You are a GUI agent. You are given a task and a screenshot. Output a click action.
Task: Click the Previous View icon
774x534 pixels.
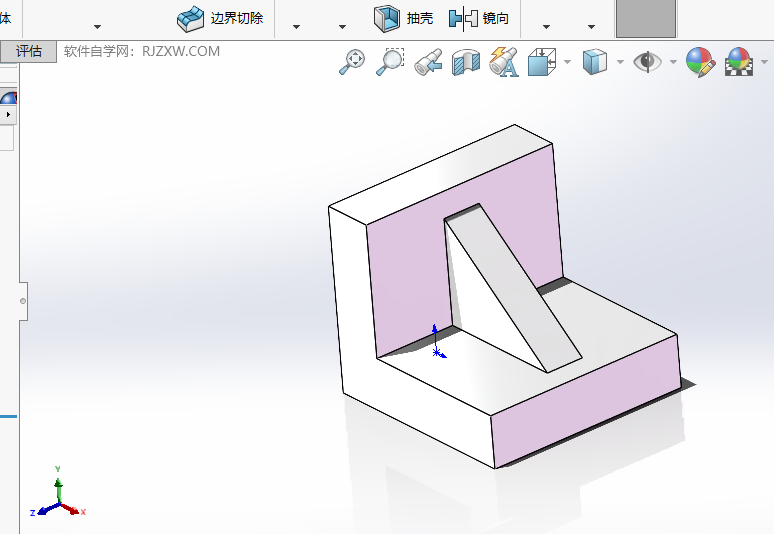pyautogui.click(x=428, y=62)
